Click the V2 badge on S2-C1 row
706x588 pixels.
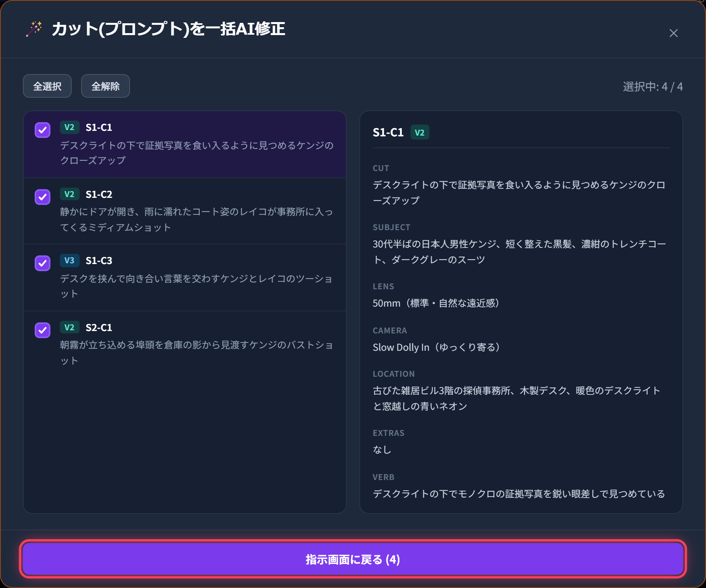[69, 327]
